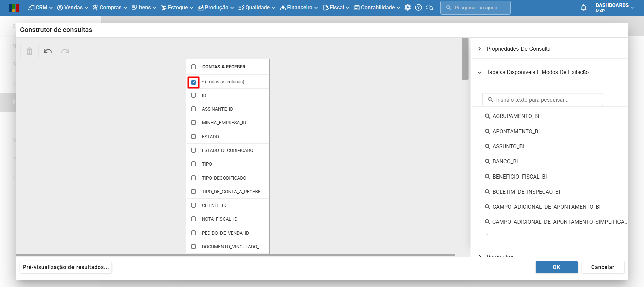Undo the last query change
Screen dimensions: 644x300
(48, 51)
